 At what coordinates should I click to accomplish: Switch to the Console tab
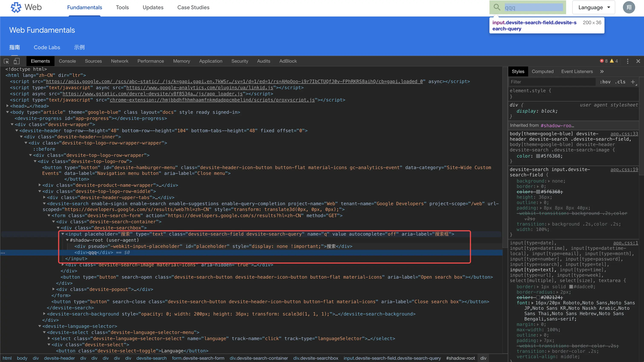67,61
